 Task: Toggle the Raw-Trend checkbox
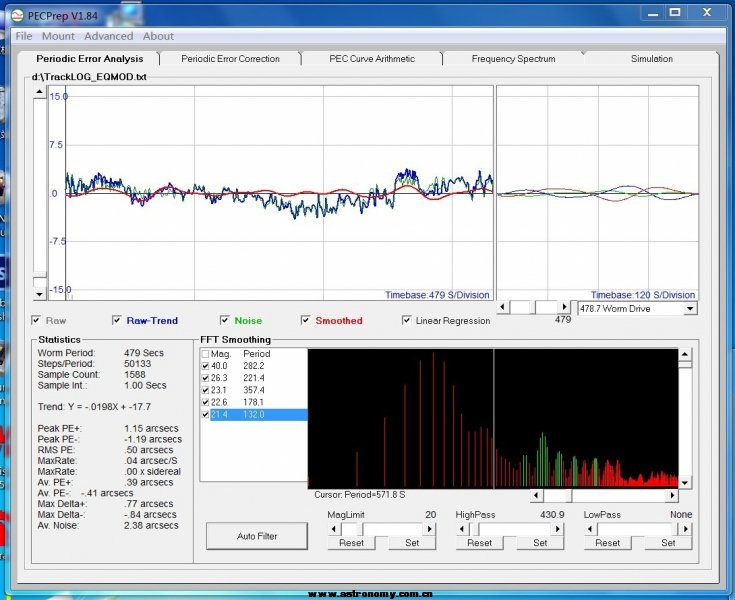point(117,320)
